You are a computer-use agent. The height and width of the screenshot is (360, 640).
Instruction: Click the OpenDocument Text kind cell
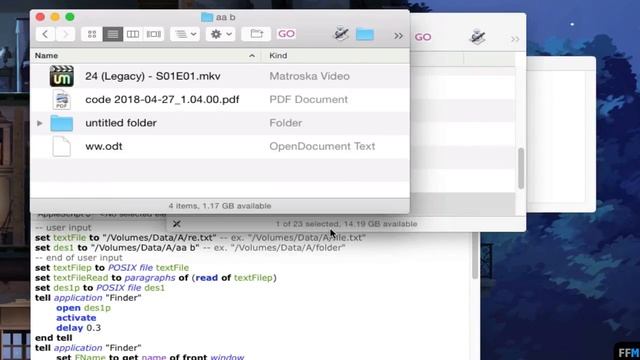click(x=322, y=146)
